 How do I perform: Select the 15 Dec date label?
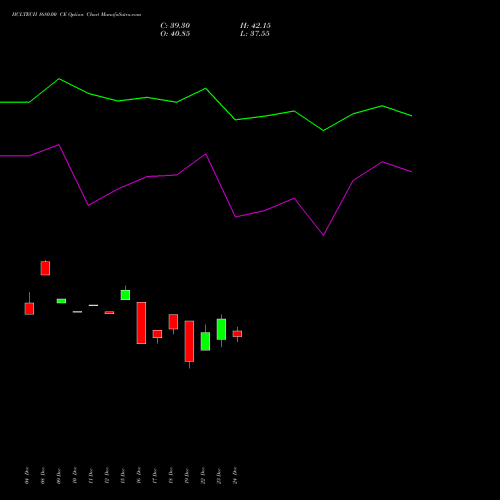(x=123, y=475)
